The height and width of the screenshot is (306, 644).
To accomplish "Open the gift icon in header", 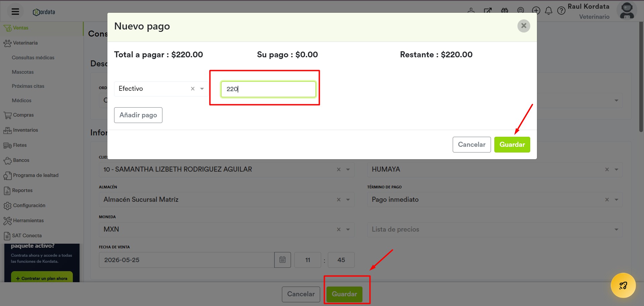I will click(504, 11).
